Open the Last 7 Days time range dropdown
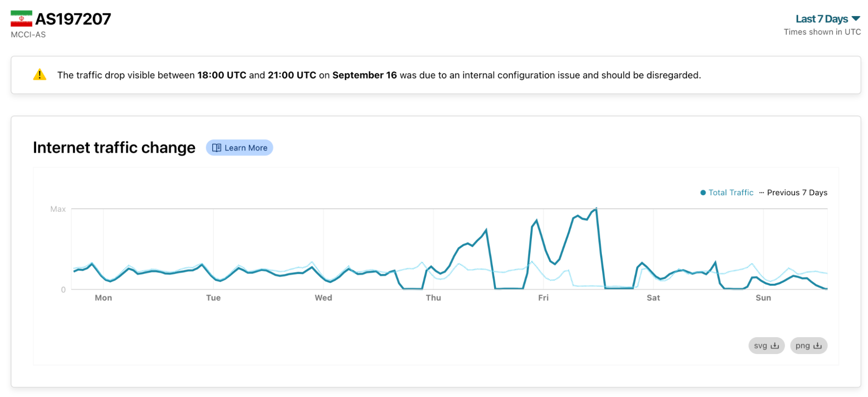The height and width of the screenshot is (397, 868). click(x=822, y=19)
